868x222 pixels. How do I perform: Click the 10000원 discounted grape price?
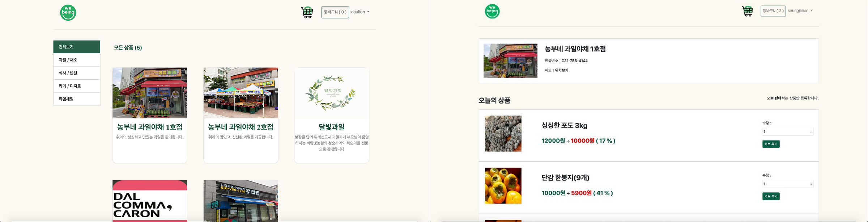583,141
